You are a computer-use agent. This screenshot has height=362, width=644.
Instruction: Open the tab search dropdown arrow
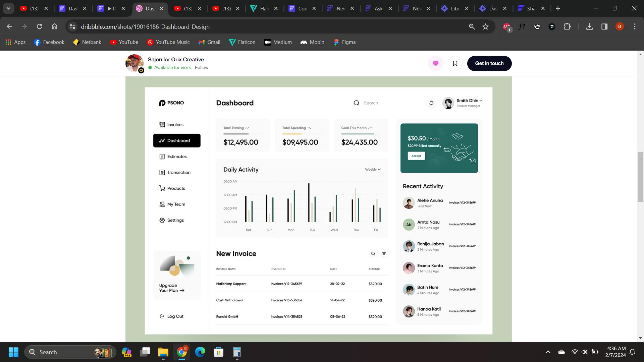pos(8,8)
